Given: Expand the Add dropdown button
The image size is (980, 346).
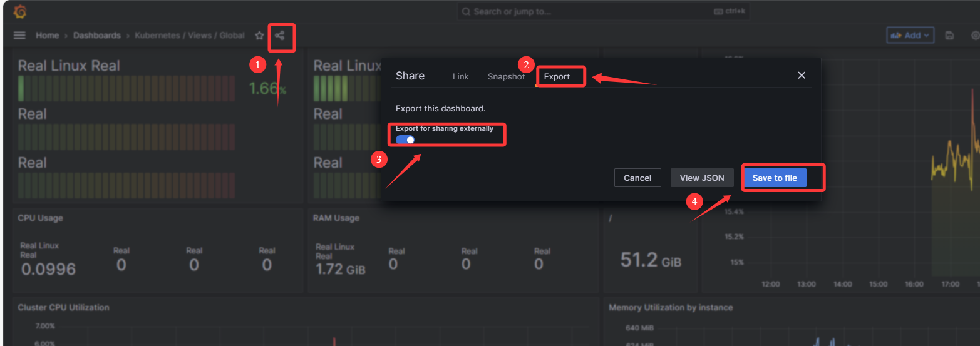Looking at the screenshot, I should (x=910, y=36).
